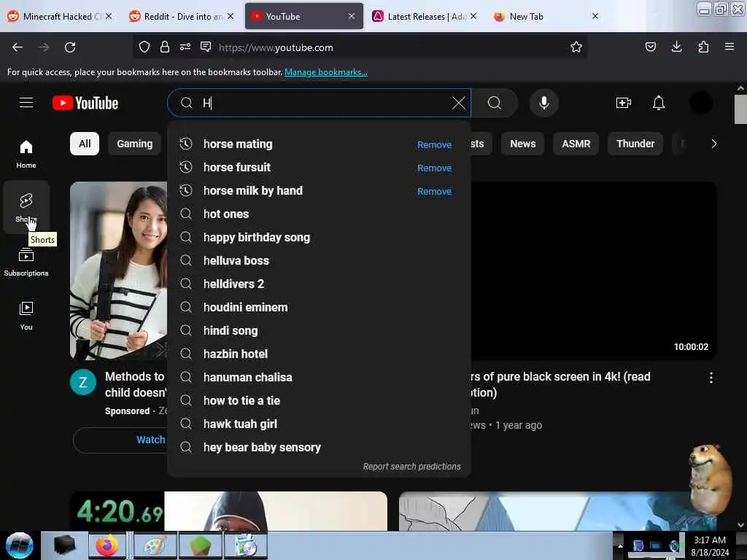The image size is (747, 560).
Task: Switch to the New Tab tab
Action: [x=546, y=16]
